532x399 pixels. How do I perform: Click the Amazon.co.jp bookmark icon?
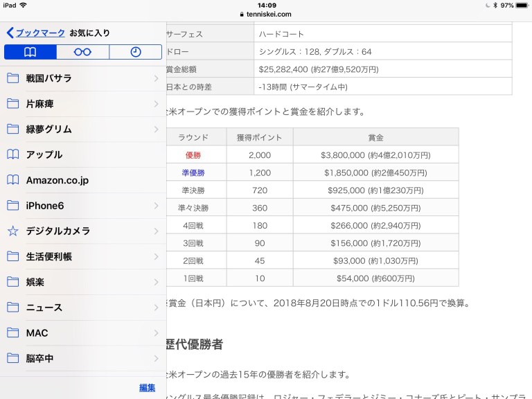(12, 180)
